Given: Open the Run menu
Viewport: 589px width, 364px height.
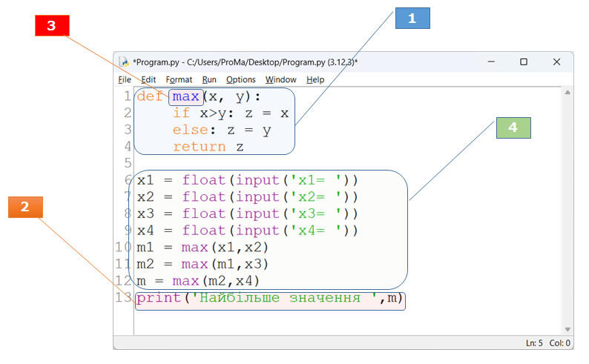Looking at the screenshot, I should click(x=209, y=80).
